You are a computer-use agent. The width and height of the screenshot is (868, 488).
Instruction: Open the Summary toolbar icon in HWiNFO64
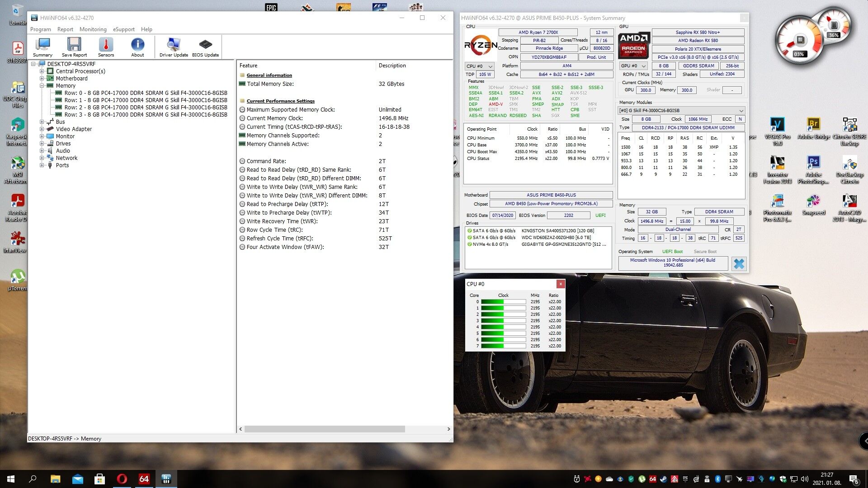[x=42, y=47]
